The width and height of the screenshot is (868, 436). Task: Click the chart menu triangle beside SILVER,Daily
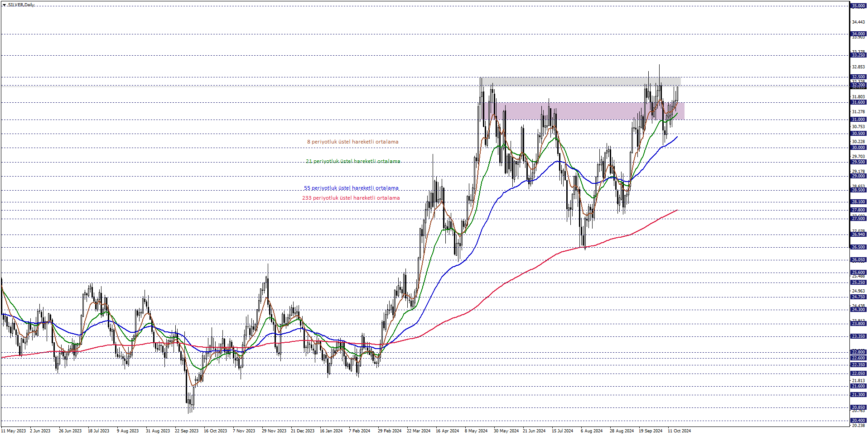click(4, 5)
